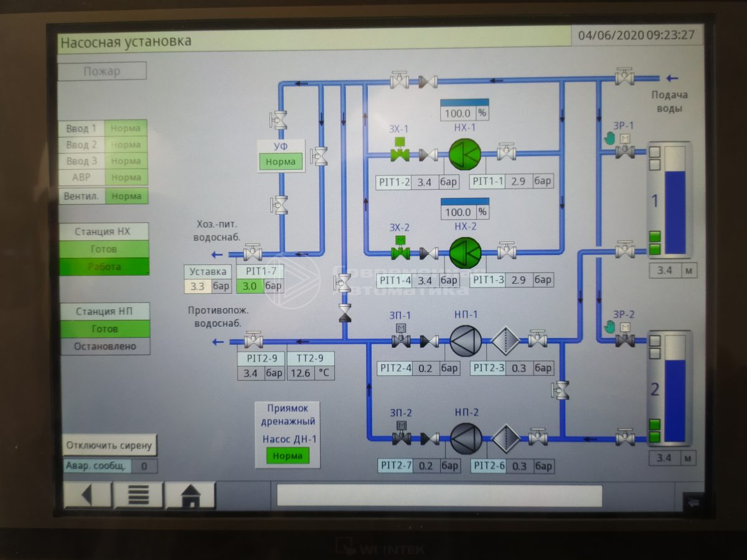
Task: Click the HX-1 green pump icon
Action: [464, 153]
